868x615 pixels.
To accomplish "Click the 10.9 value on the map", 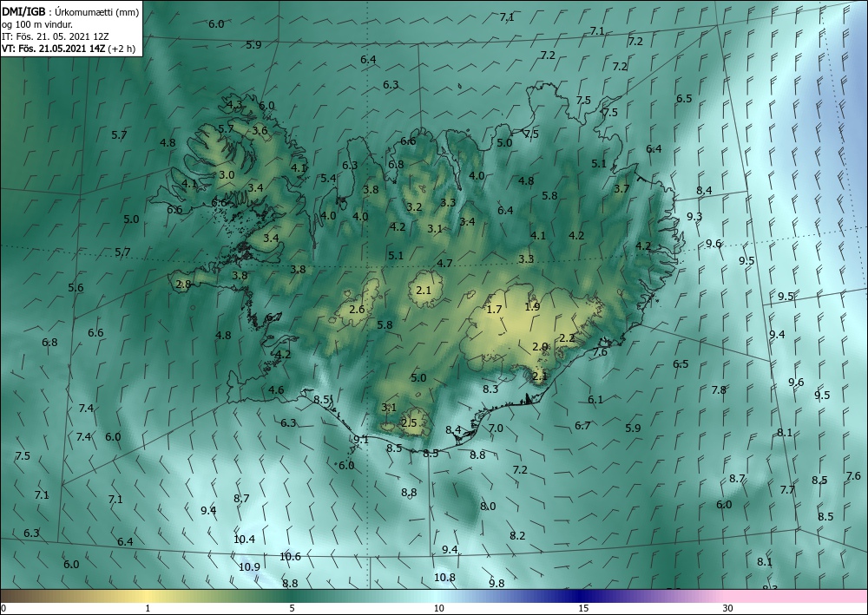I will pyautogui.click(x=250, y=567).
